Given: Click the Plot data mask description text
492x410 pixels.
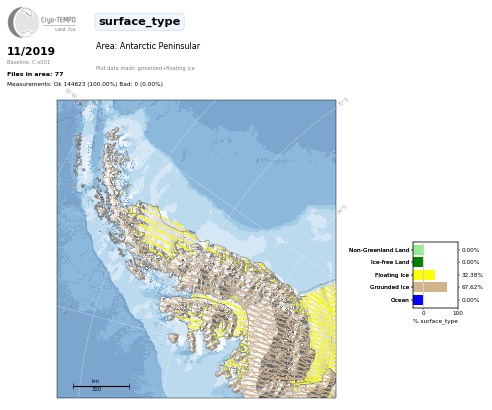Looking at the screenshot, I should [145, 68].
